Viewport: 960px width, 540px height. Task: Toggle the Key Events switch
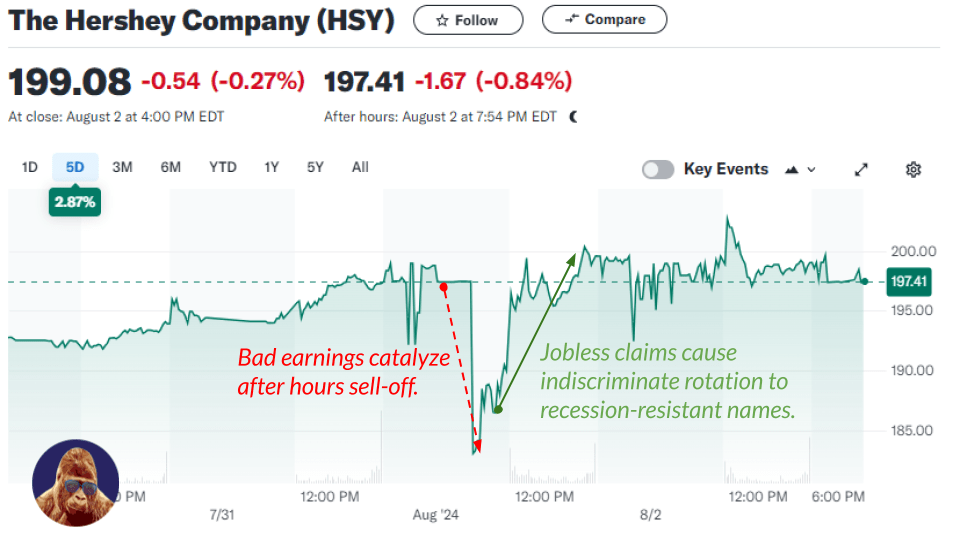click(658, 169)
